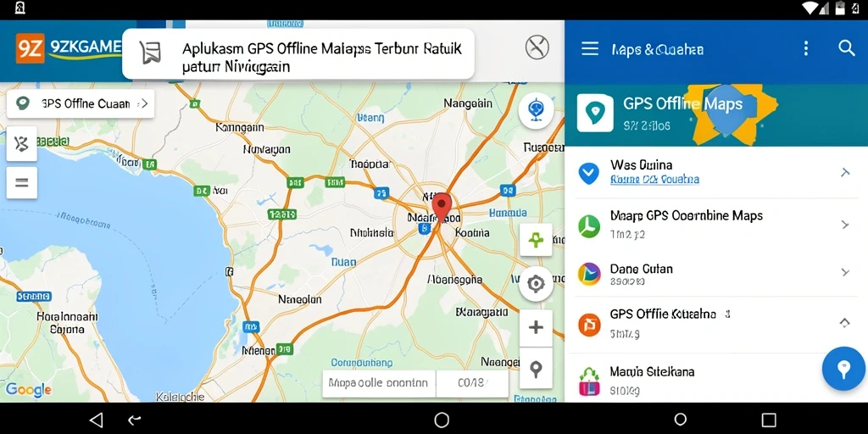
Task: Expand the Dane Gutan row chevron
Action: point(845,272)
